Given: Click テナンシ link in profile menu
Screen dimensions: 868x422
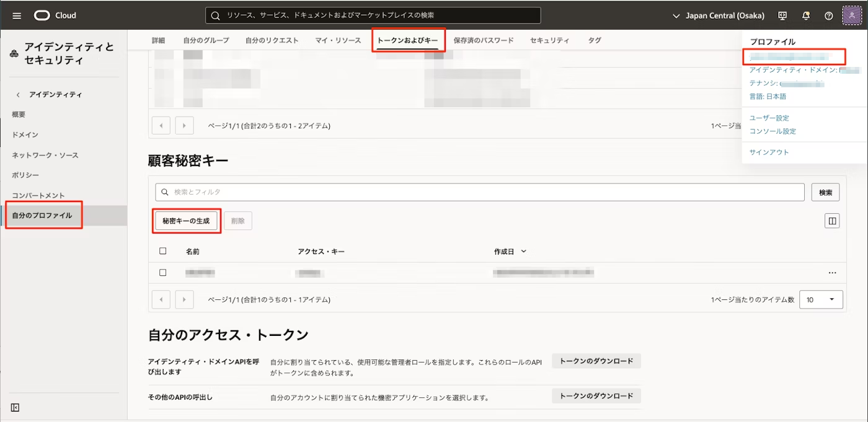Looking at the screenshot, I should pos(786,83).
